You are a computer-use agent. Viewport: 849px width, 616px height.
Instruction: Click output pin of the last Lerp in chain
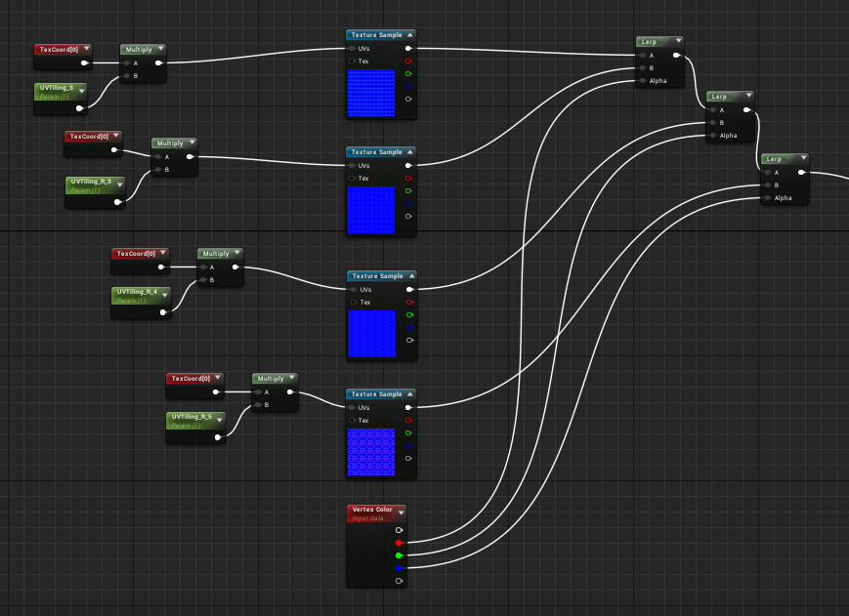pos(801,173)
